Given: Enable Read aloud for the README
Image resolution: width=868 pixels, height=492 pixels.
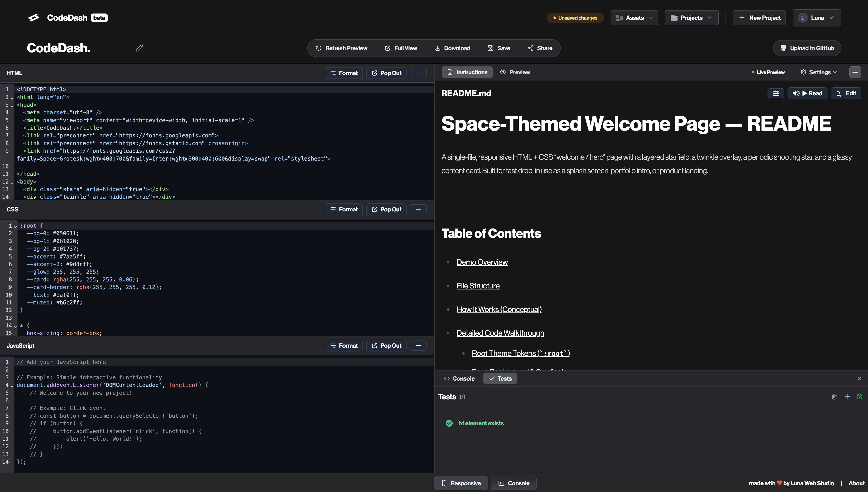Looking at the screenshot, I should (808, 93).
